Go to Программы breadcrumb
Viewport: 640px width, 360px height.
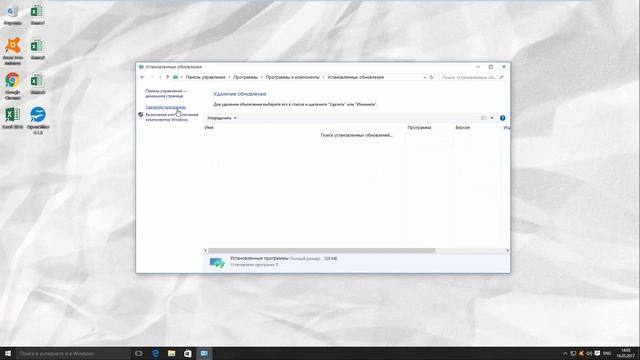click(245, 77)
